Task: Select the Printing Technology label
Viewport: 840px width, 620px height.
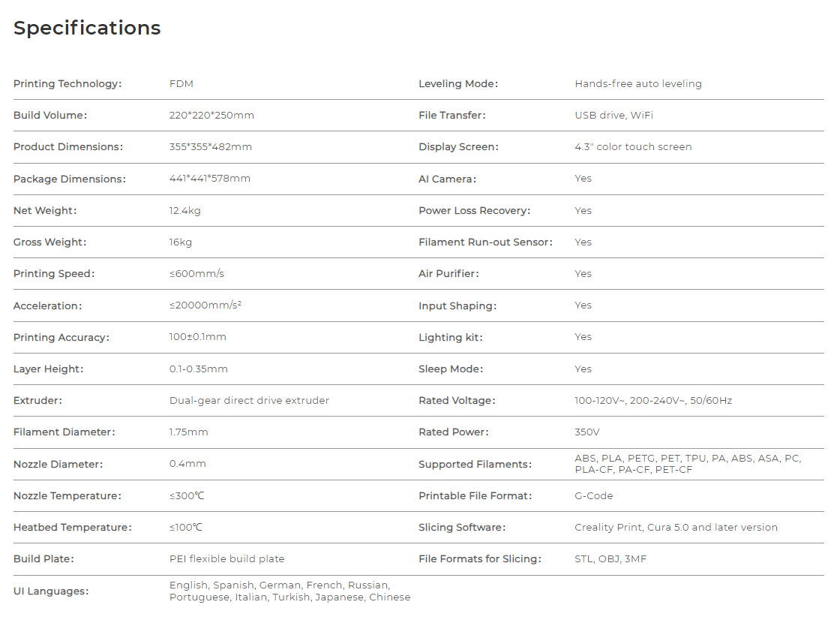Action: click(67, 83)
